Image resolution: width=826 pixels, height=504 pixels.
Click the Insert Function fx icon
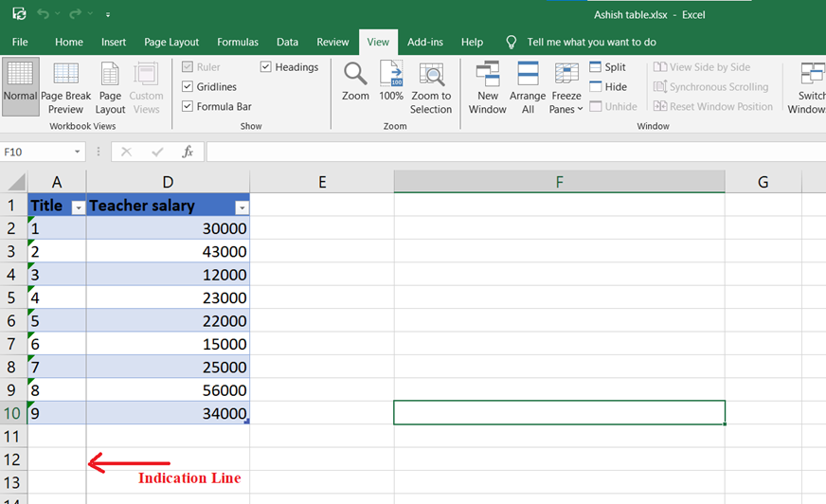pyautogui.click(x=188, y=152)
